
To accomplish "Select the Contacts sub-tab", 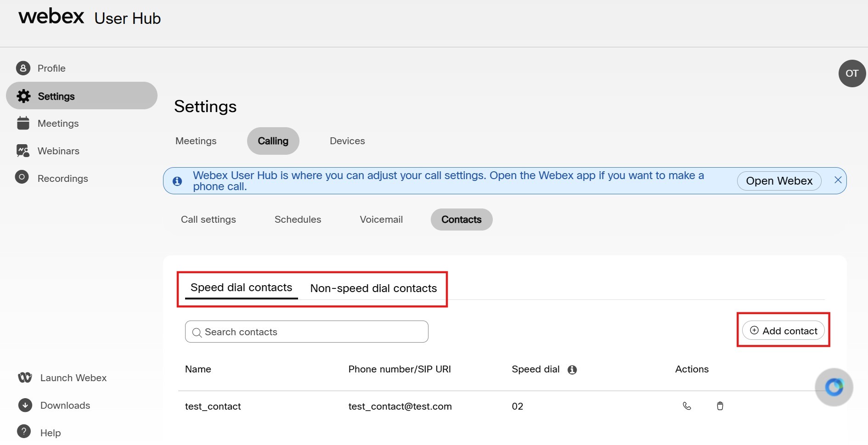I will 462,220.
